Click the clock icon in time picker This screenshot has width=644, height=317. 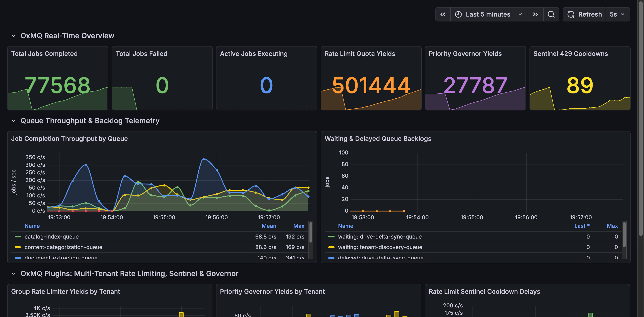pos(458,15)
